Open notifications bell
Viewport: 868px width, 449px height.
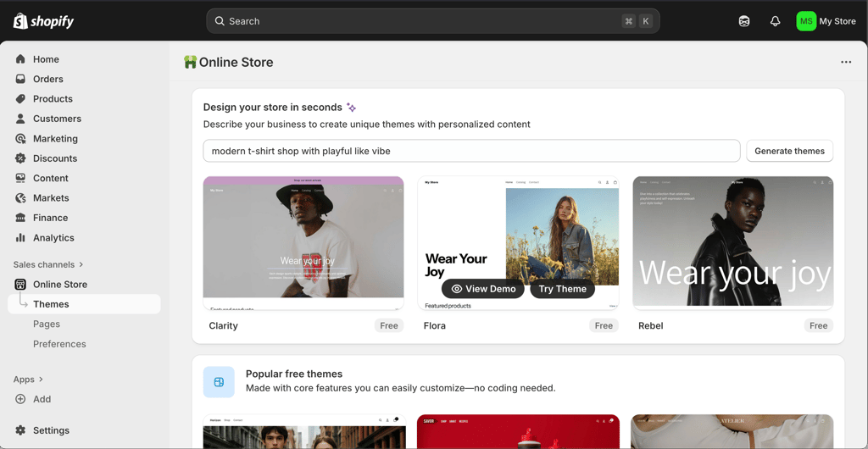pos(775,21)
